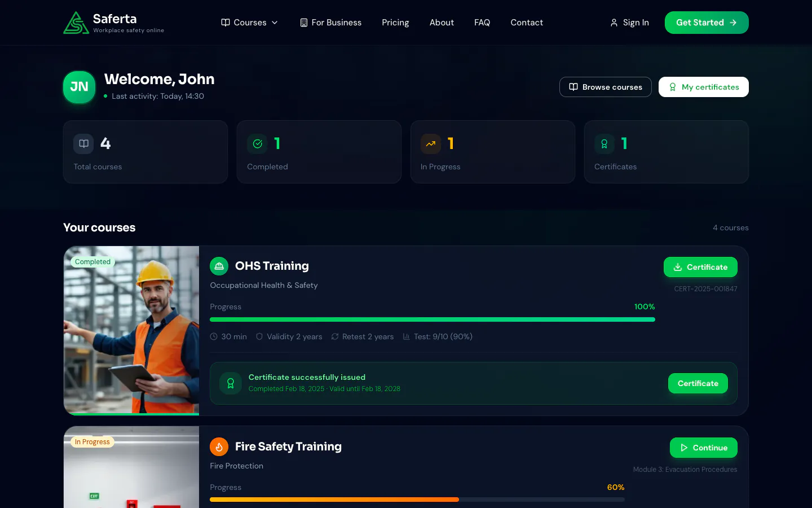The height and width of the screenshot is (508, 812).
Task: Click the Sign In link
Action: coord(629,23)
